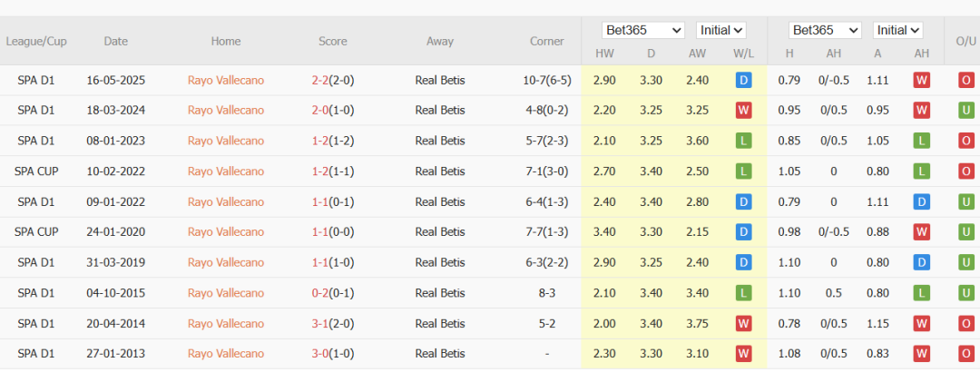Click Rayo Vallecano in the 27-01-2013 row
The height and width of the screenshot is (382, 980).
(226, 354)
